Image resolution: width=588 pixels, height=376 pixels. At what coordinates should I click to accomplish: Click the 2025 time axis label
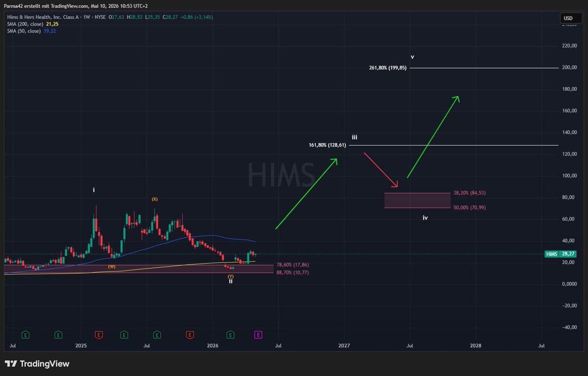coord(81,346)
